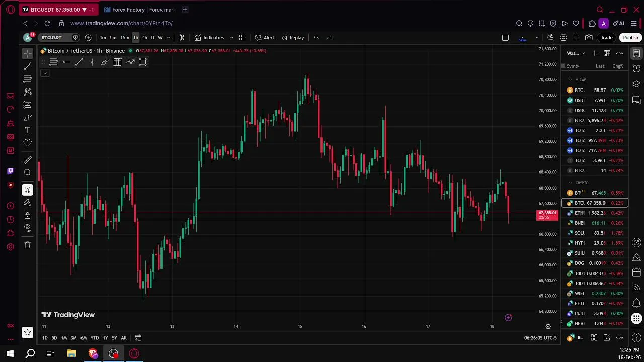Toggle lock all drawings
Viewport: 644px width, 362px height.
[28, 215]
